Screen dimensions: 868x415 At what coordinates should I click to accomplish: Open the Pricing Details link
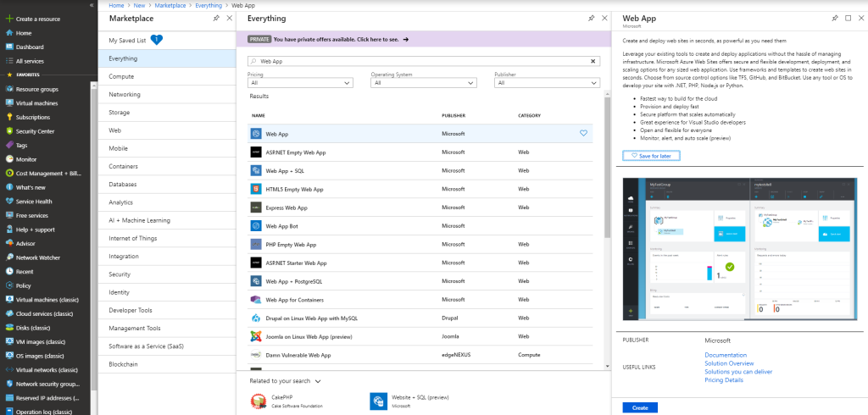pyautogui.click(x=724, y=380)
